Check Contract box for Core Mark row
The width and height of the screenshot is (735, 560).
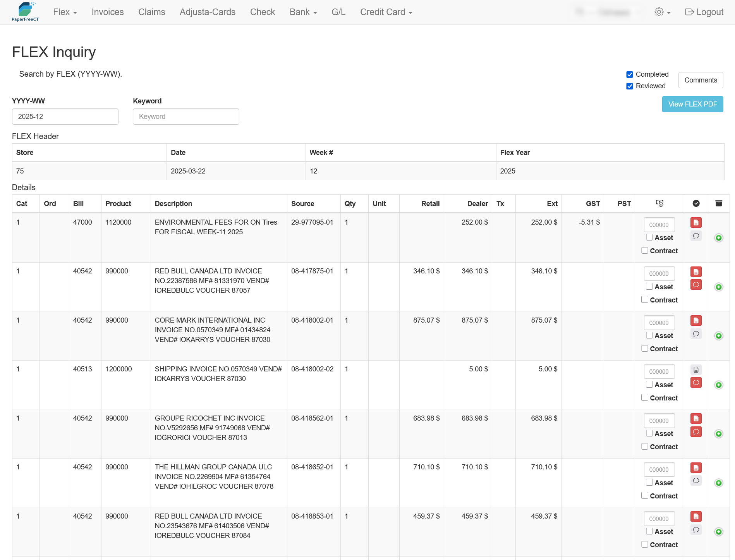[x=645, y=349]
